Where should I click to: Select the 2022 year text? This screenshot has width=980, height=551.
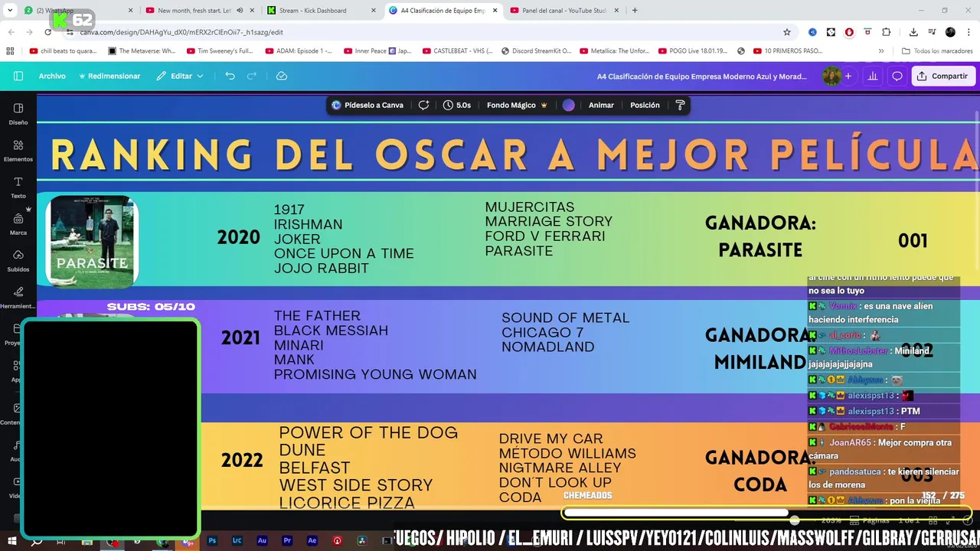pos(242,460)
